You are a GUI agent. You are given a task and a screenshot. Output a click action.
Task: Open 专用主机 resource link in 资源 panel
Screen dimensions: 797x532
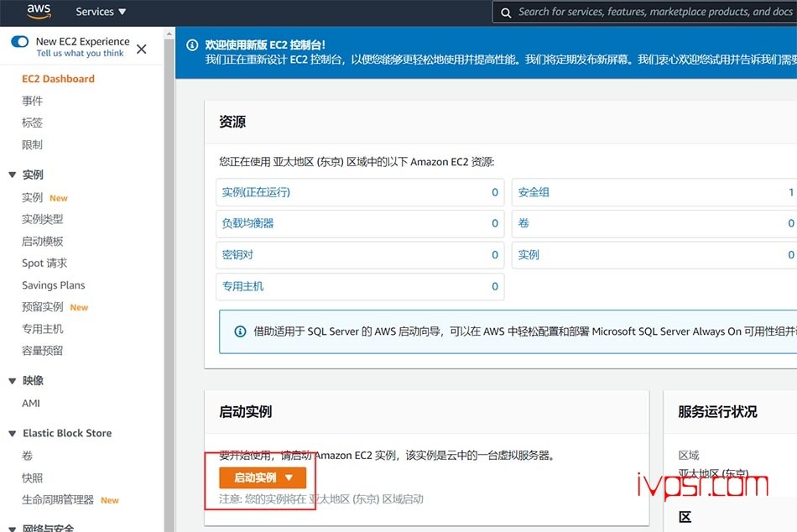[242, 286]
